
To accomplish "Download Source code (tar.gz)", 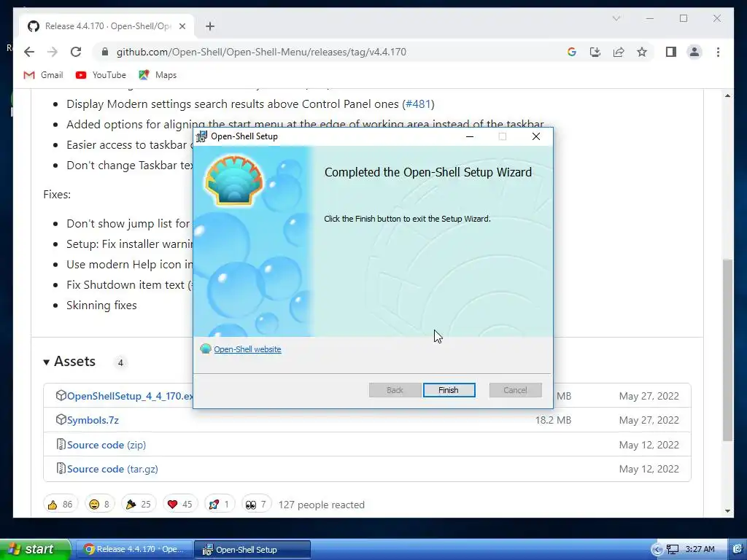I will [x=112, y=469].
